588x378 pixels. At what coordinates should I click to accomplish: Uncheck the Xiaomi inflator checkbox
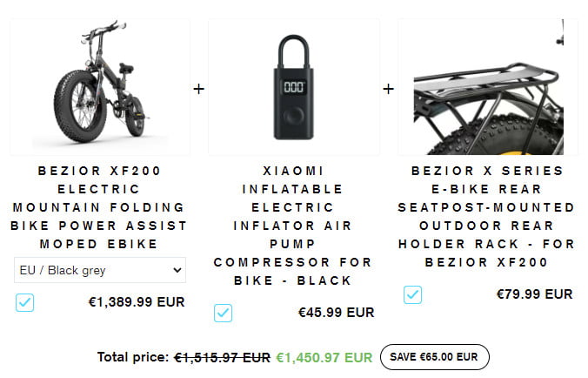pos(224,313)
